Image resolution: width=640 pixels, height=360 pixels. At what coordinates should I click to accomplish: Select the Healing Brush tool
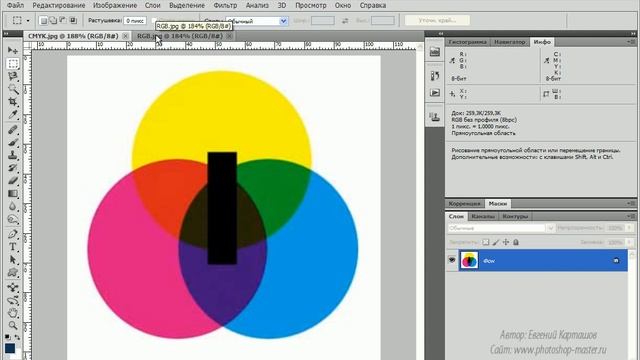tap(13, 130)
